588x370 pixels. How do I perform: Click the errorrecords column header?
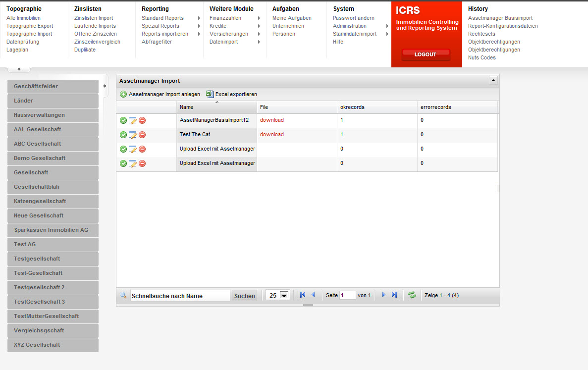tap(457, 107)
